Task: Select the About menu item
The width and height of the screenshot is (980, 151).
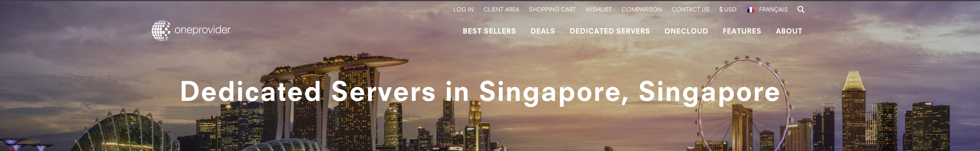Action: [x=789, y=31]
